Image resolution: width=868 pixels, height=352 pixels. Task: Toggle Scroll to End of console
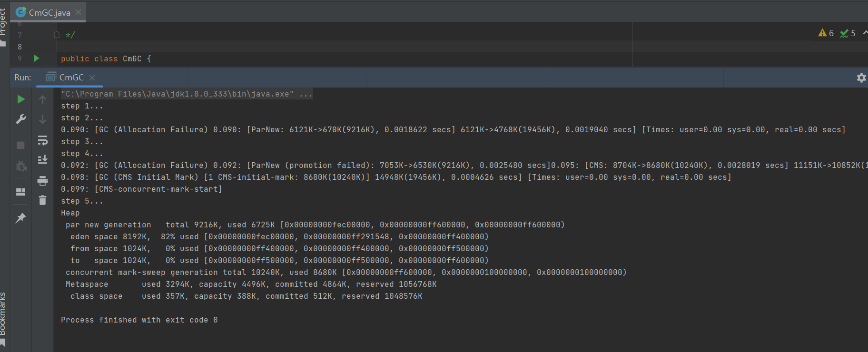[42, 159]
